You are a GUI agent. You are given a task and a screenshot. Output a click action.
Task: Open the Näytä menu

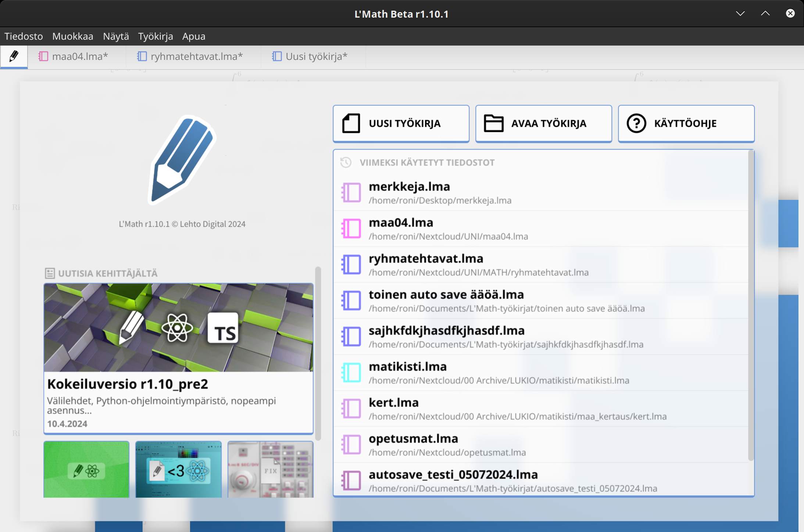(116, 36)
